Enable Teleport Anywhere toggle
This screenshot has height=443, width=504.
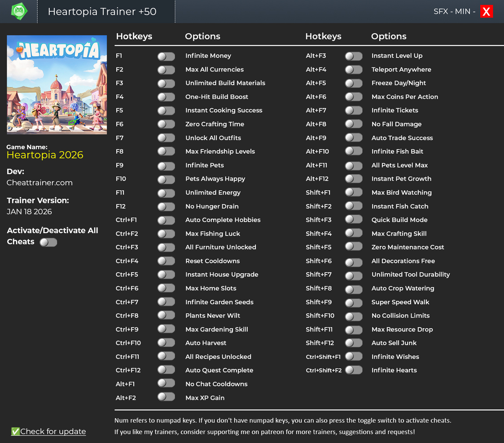[x=354, y=70]
